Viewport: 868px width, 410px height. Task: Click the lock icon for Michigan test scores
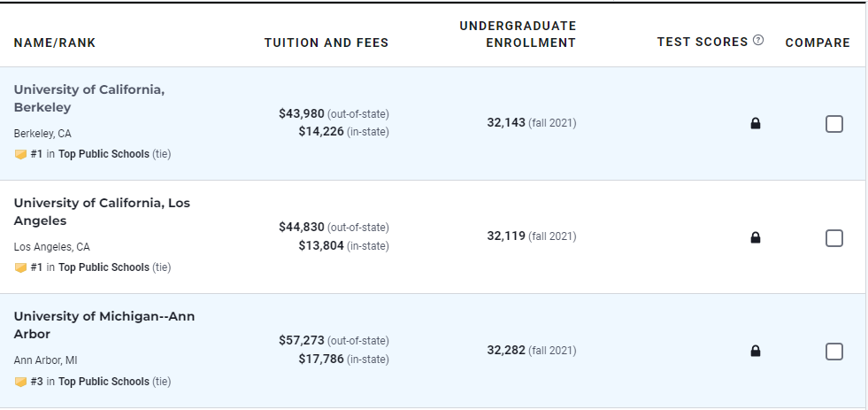coord(755,351)
